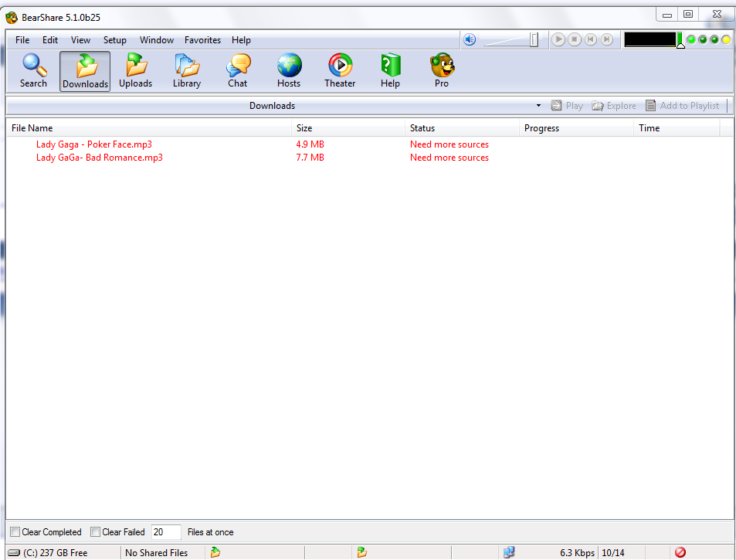Mute audio with the speaker icon

(x=470, y=40)
